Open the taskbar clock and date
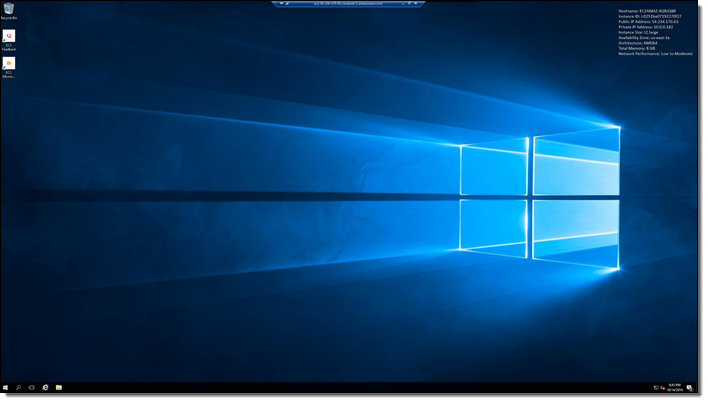This screenshot has width=708, height=403. [675, 387]
